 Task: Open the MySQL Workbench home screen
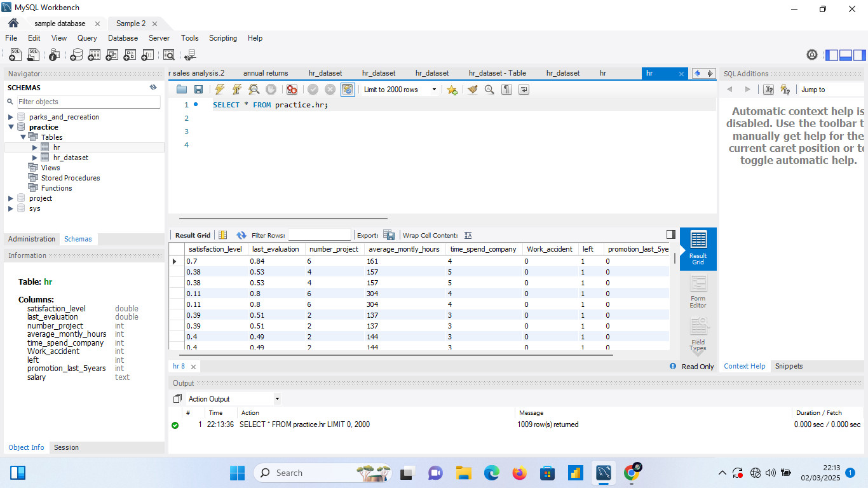point(13,24)
